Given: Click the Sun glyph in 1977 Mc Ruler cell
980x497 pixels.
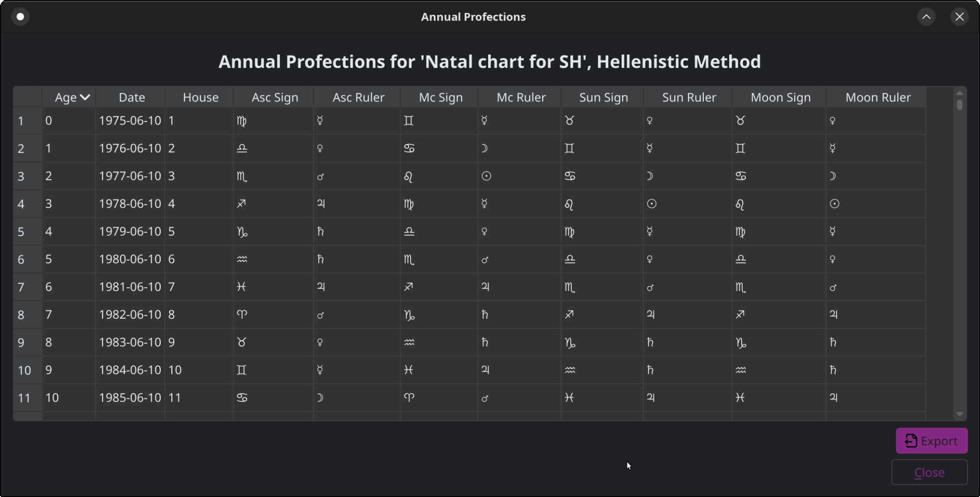Looking at the screenshot, I should pos(486,176).
